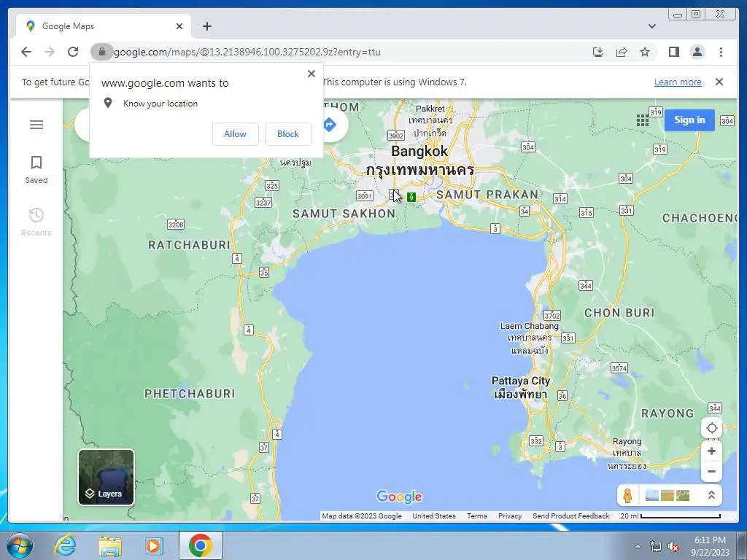Click RATCHABURI province label
This screenshot has height=560, width=747.
[189, 245]
